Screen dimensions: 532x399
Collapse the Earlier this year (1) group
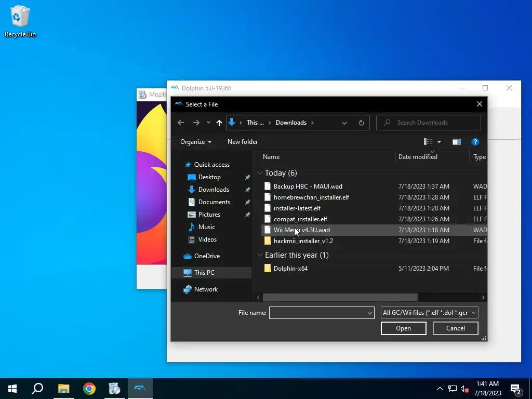coord(260,255)
